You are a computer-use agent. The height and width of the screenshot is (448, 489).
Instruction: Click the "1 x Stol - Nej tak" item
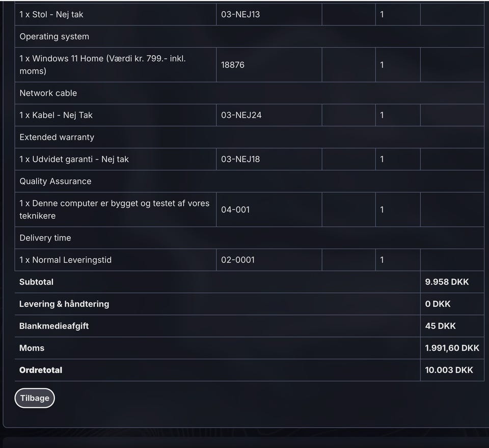point(51,14)
